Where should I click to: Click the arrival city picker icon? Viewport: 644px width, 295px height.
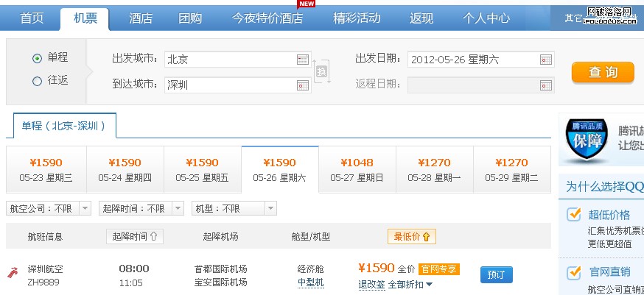(x=302, y=85)
